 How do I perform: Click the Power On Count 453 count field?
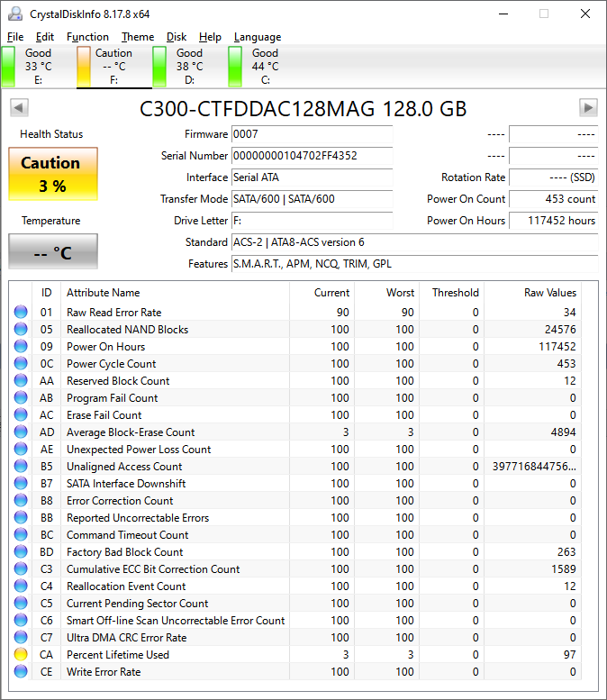[x=554, y=199]
